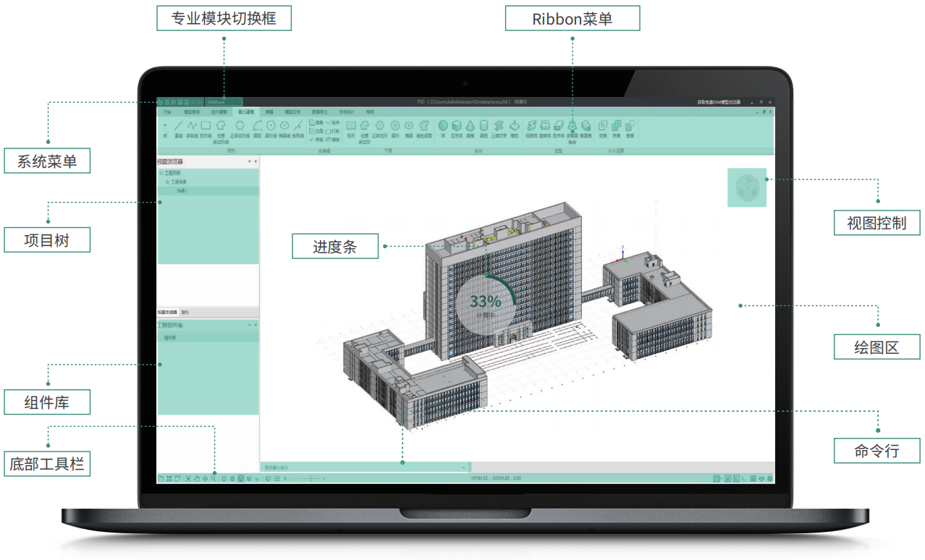Select the 直线 line tool

click(178, 129)
